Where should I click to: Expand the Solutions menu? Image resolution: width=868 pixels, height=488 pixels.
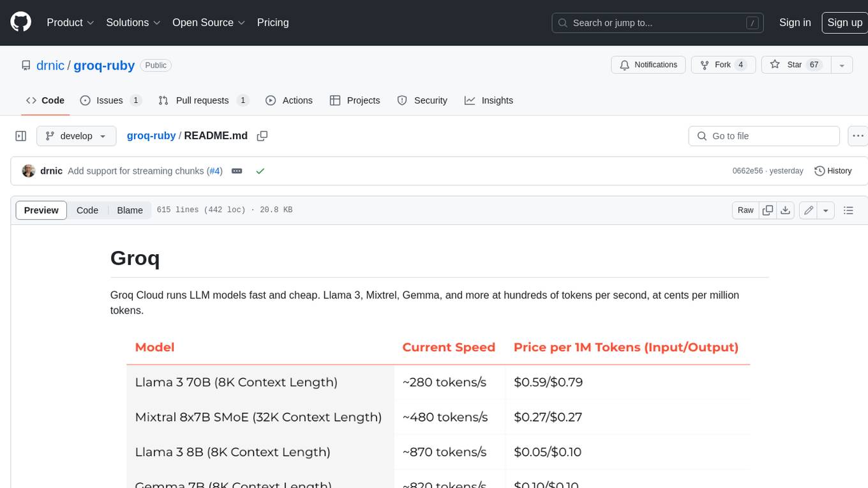(133, 22)
